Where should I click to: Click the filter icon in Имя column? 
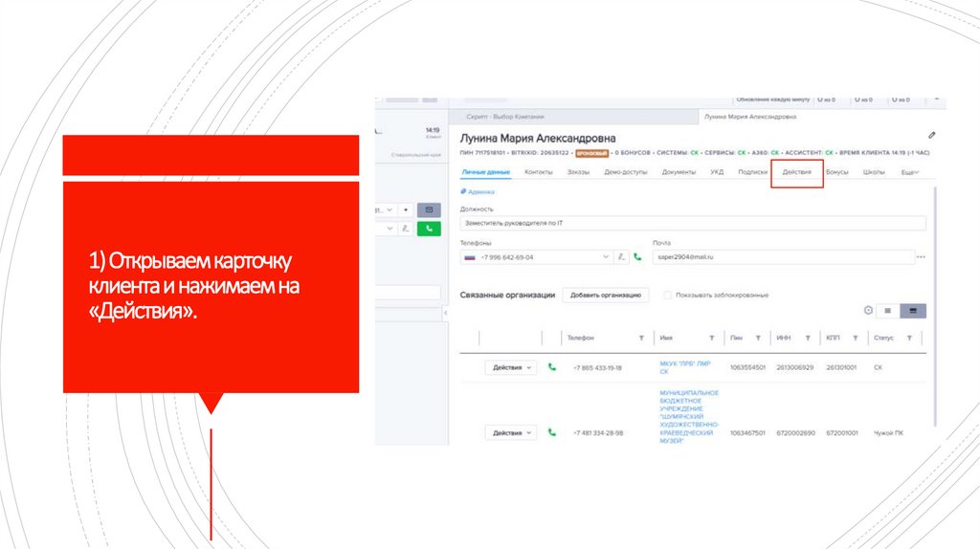tap(711, 338)
